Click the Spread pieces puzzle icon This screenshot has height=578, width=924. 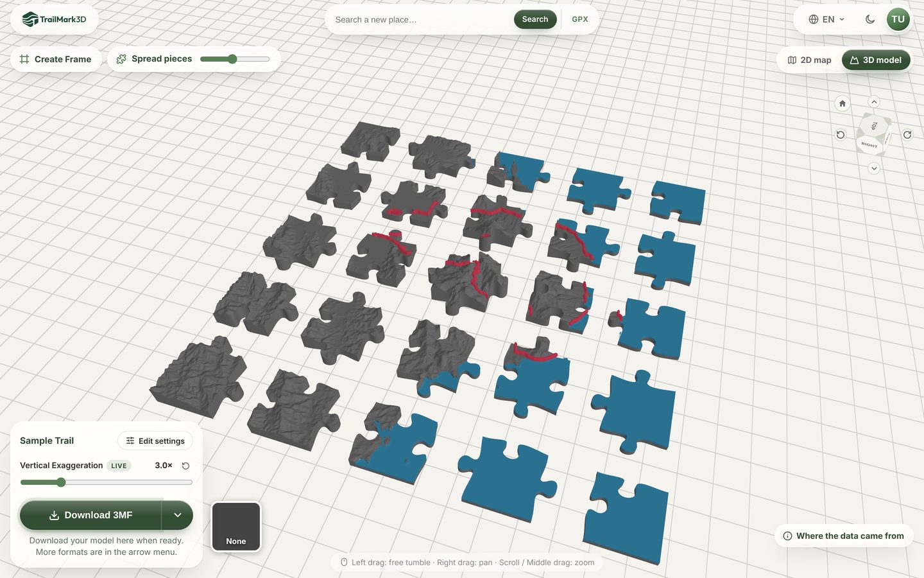121,59
